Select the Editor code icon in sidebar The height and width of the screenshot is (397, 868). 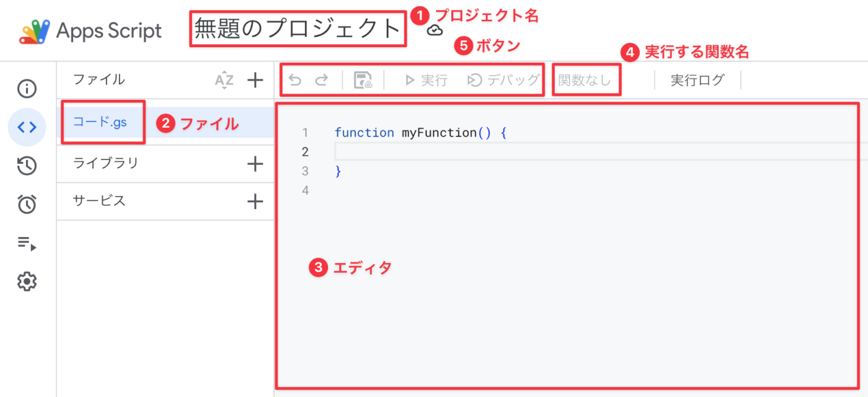pyautogui.click(x=27, y=127)
